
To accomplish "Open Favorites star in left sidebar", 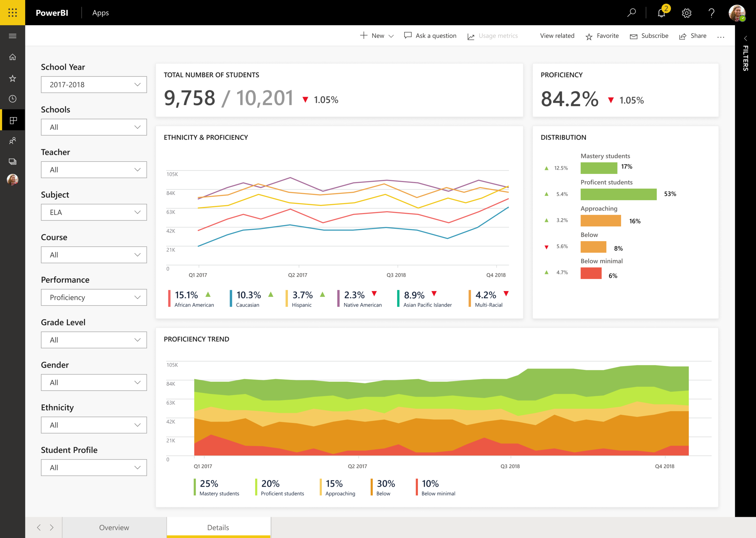I will pyautogui.click(x=12, y=78).
